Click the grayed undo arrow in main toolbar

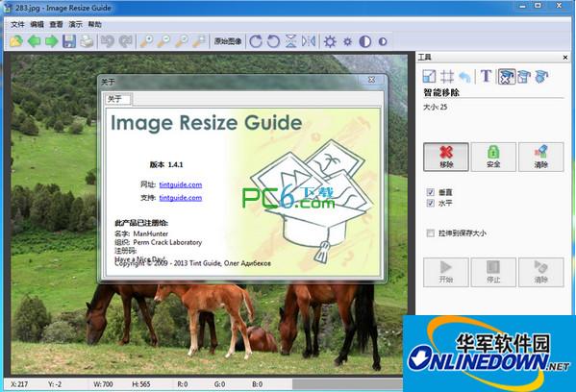point(108,41)
